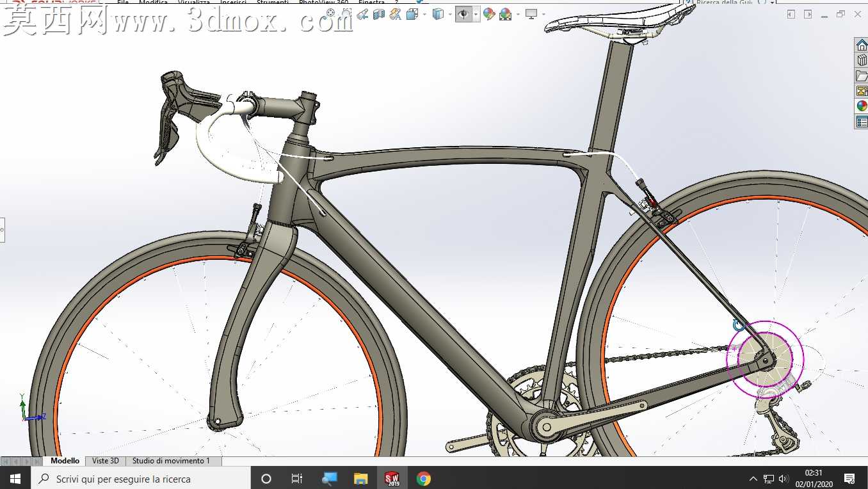
Task: Open the Windows Start menu
Action: pyautogui.click(x=15, y=479)
